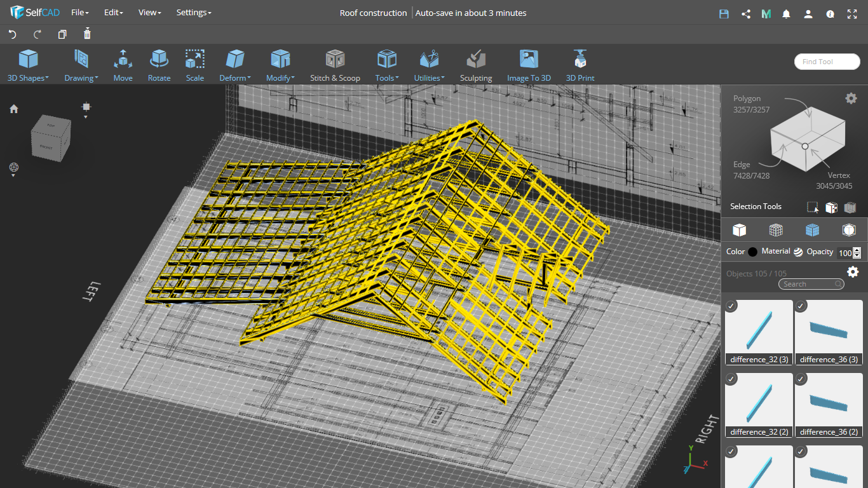
Task: Click the Share icon
Action: pyautogui.click(x=746, y=13)
